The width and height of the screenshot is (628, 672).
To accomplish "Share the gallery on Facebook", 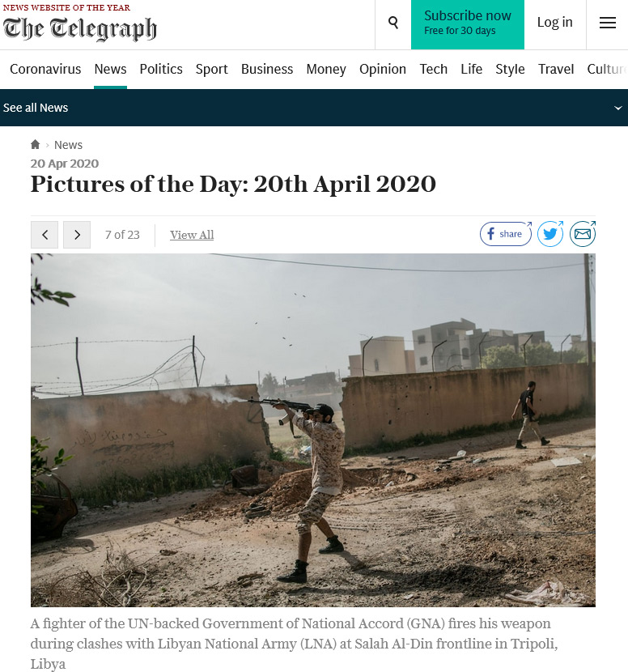I will (x=506, y=234).
